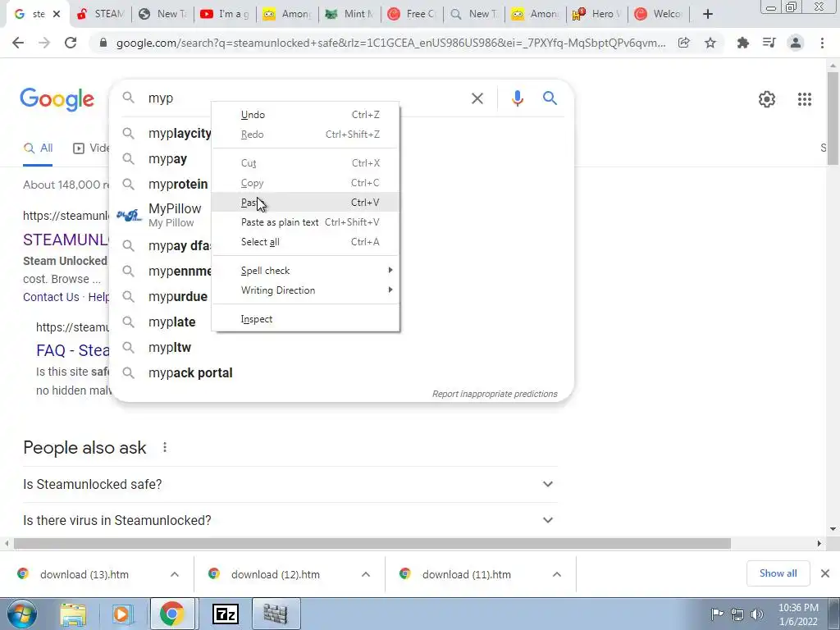Open options for download (13).htm

point(175,574)
